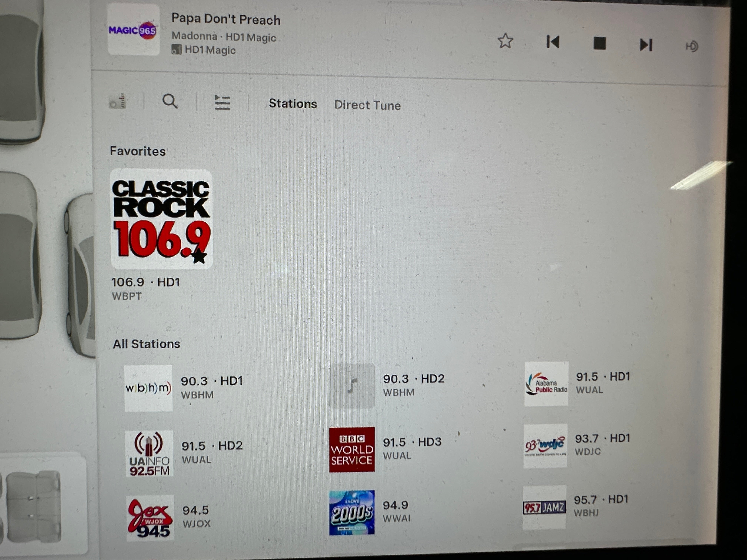Select the '90.3 · HD2' station text
Viewport: 747px width, 560px height.
(414, 379)
